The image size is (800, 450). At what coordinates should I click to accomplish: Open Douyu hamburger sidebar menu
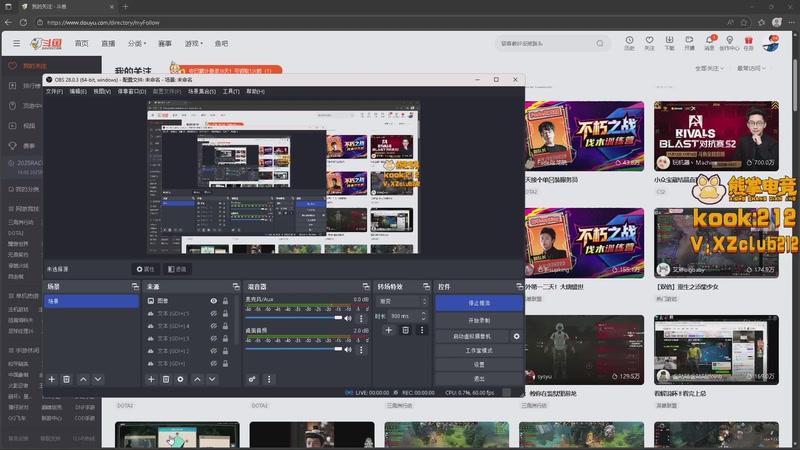pos(16,43)
